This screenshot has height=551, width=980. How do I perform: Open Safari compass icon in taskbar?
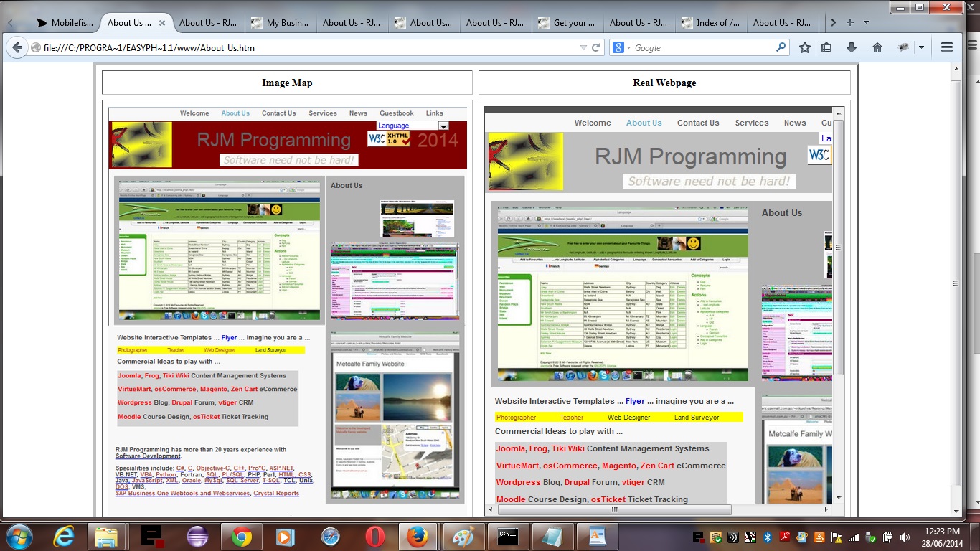330,536
